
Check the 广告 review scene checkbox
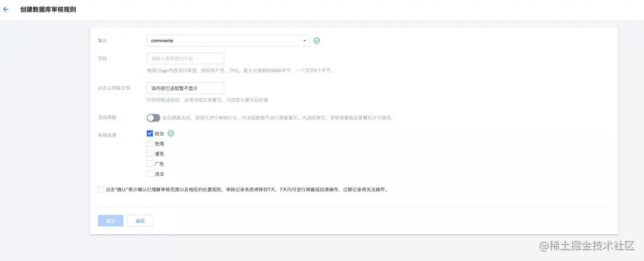150,164
